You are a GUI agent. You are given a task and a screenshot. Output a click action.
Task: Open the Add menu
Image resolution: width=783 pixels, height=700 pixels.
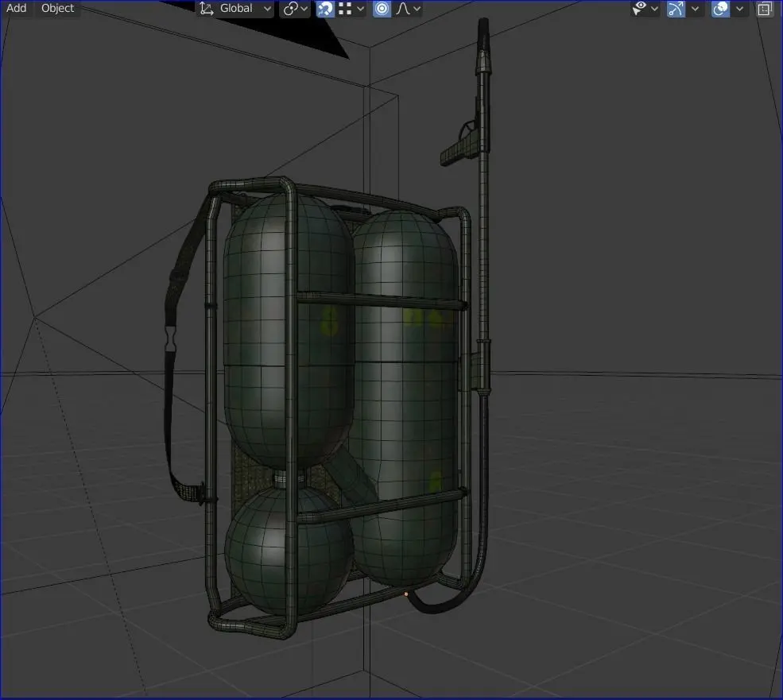tap(16, 8)
